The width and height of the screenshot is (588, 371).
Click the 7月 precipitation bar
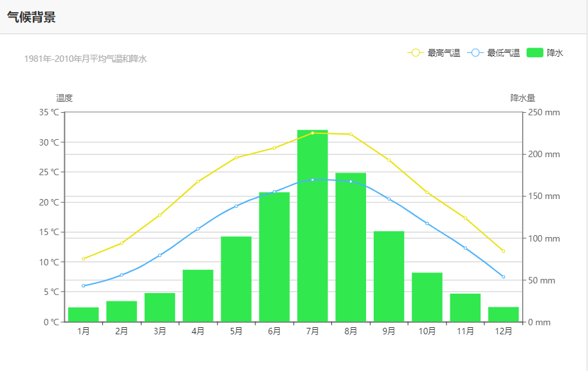click(313, 225)
